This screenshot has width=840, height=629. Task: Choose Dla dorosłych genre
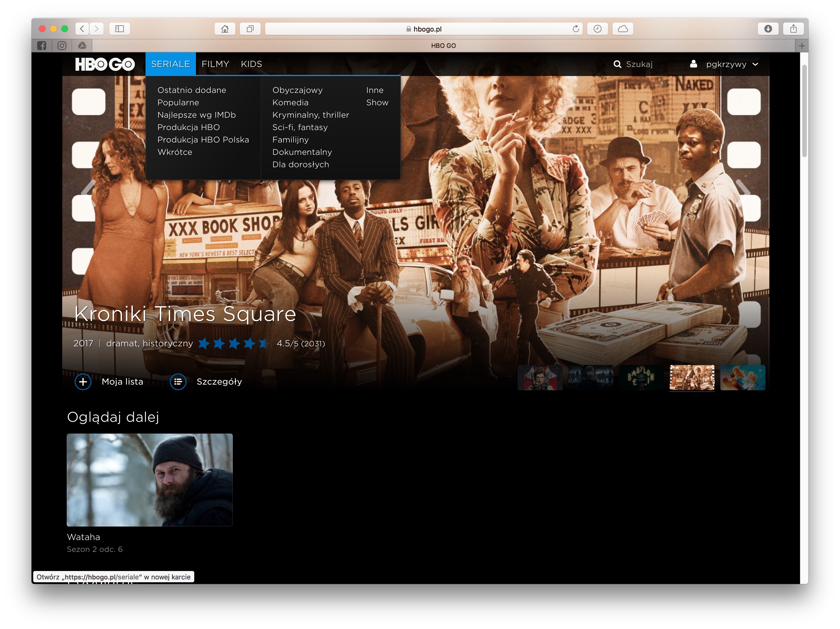click(301, 164)
